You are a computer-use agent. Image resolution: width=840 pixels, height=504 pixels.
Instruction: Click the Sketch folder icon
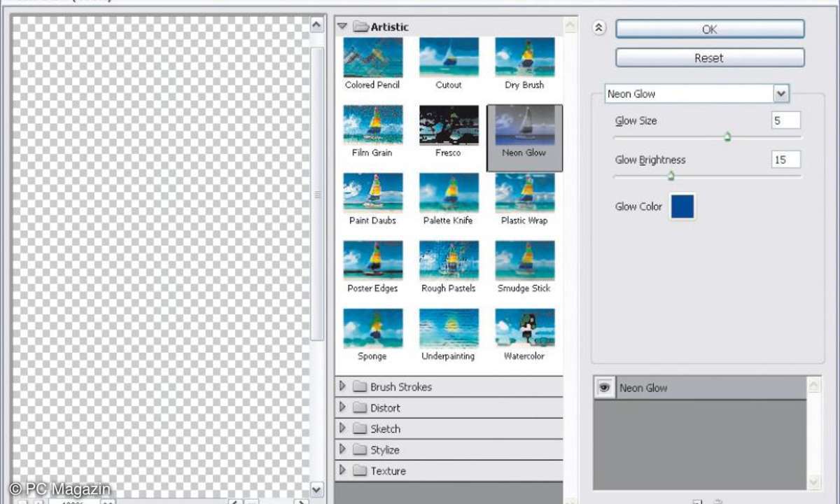point(360,428)
